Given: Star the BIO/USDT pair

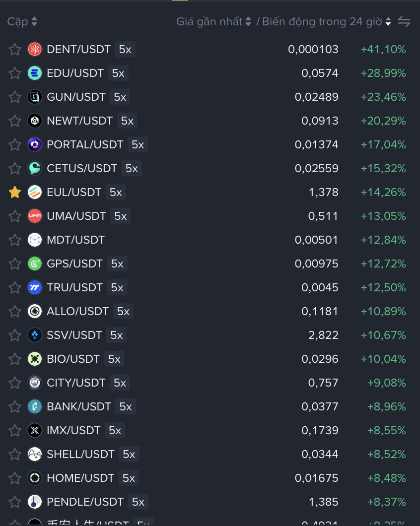Looking at the screenshot, I should (15, 359).
